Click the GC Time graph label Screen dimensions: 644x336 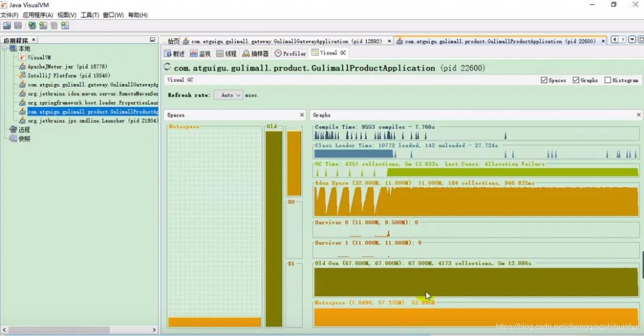point(430,164)
